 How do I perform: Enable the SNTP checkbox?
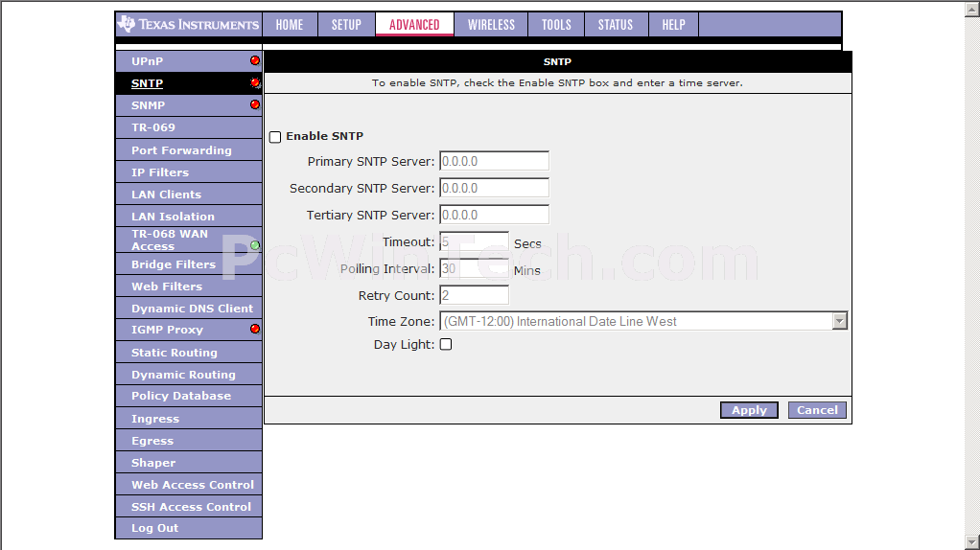275,137
